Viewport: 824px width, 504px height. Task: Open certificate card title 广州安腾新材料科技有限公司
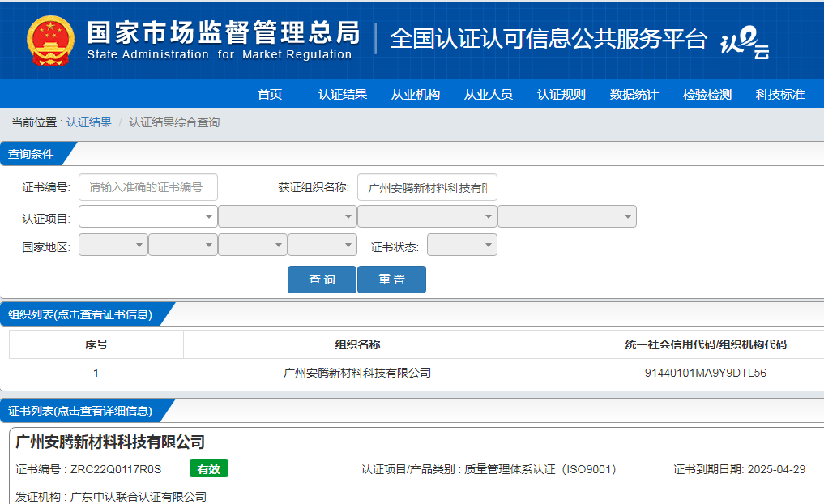click(x=110, y=442)
